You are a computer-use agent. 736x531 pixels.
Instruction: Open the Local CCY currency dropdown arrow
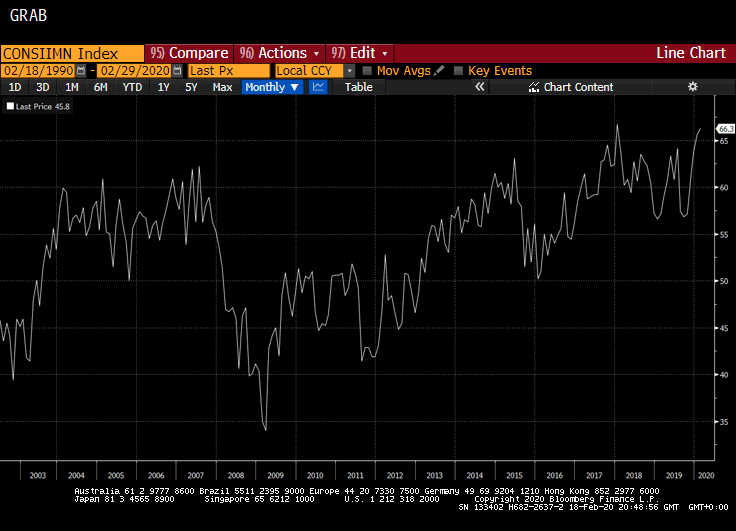349,71
